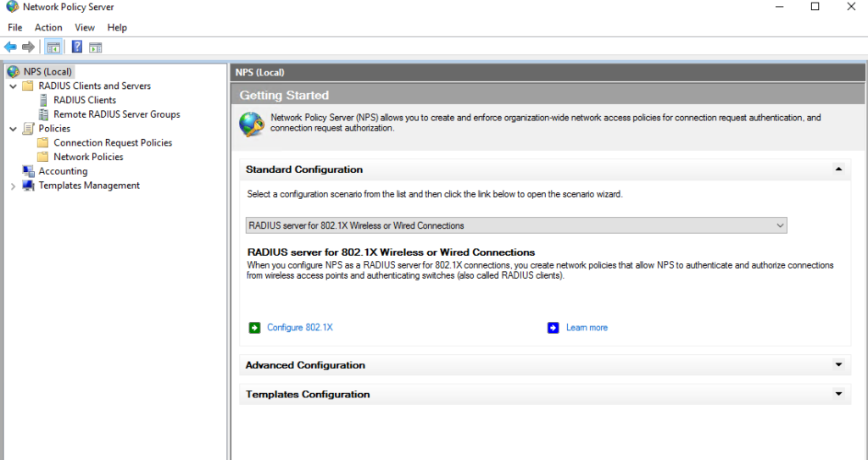This screenshot has height=460, width=868.
Task: Click the Templates Configuration heading text
Action: pyautogui.click(x=308, y=395)
